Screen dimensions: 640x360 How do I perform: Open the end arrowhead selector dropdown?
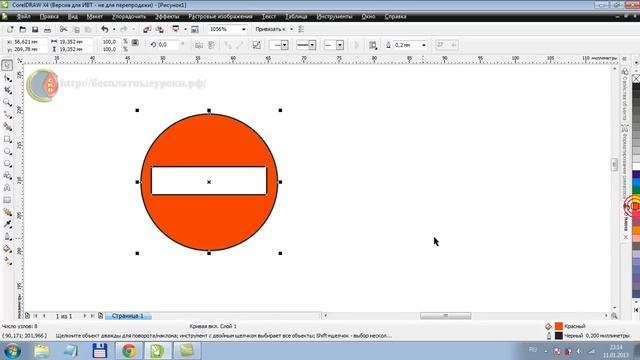pos(340,45)
